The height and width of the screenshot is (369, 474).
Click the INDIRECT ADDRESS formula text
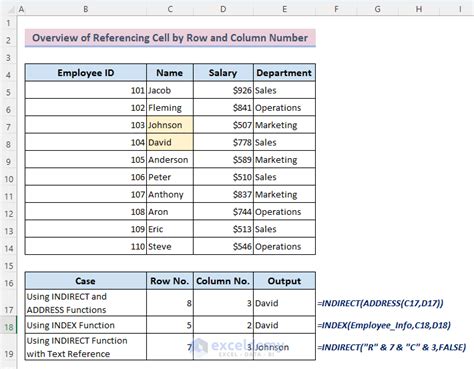(x=380, y=303)
